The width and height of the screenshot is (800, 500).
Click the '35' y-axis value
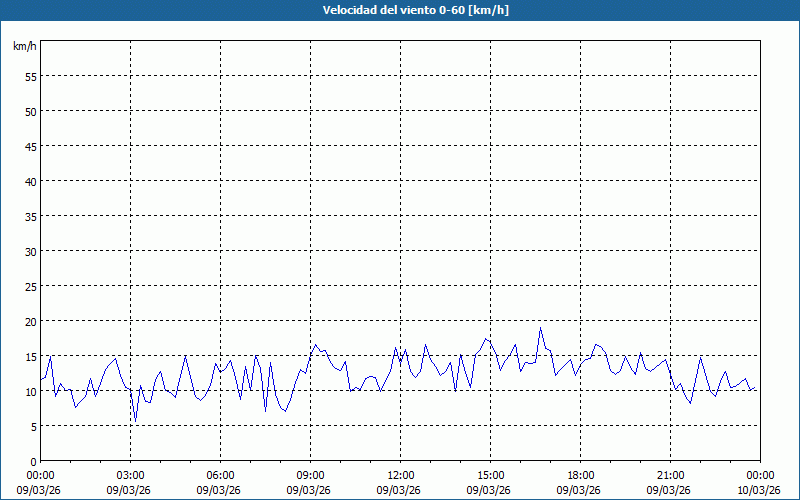pyautogui.click(x=31, y=216)
